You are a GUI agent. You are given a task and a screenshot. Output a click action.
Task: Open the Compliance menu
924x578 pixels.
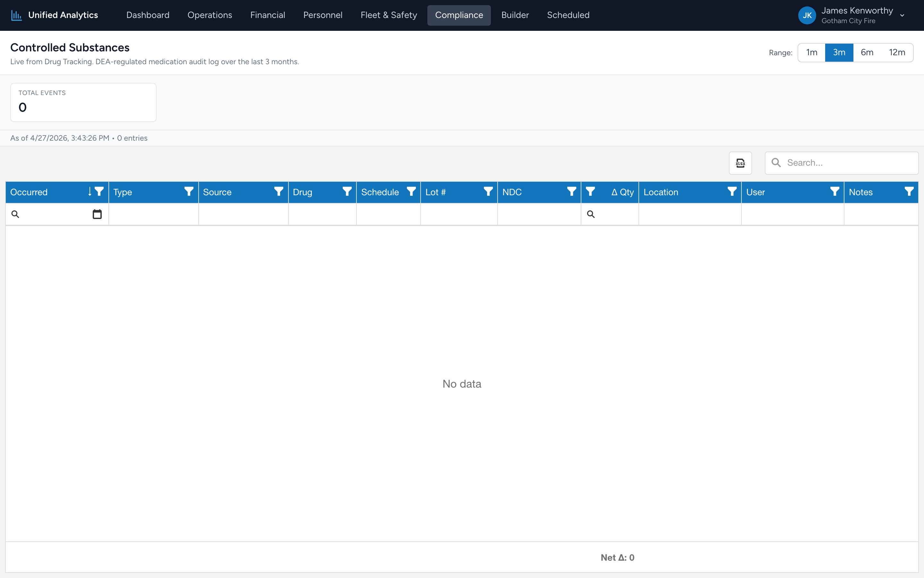point(459,15)
